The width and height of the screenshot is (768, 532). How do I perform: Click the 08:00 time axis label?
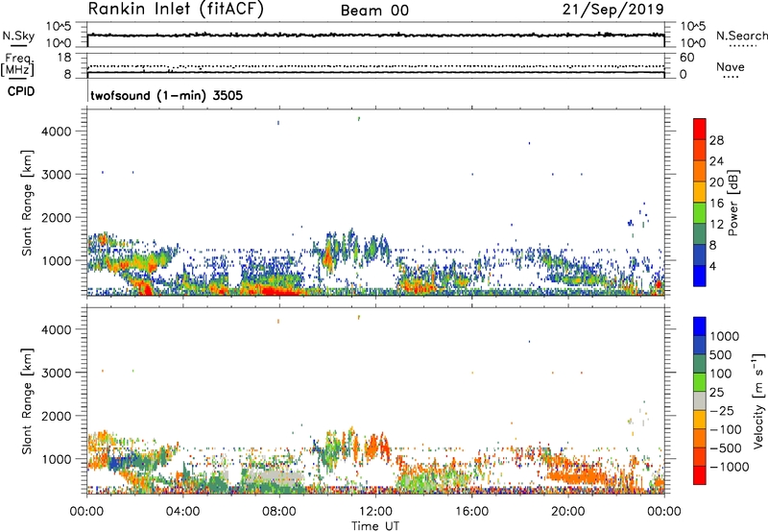[x=279, y=512]
